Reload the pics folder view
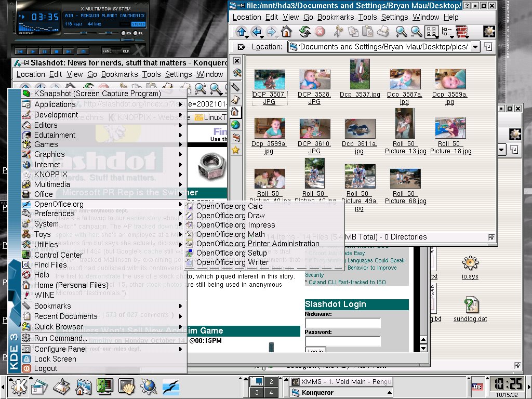The image size is (532, 399). click(304, 32)
